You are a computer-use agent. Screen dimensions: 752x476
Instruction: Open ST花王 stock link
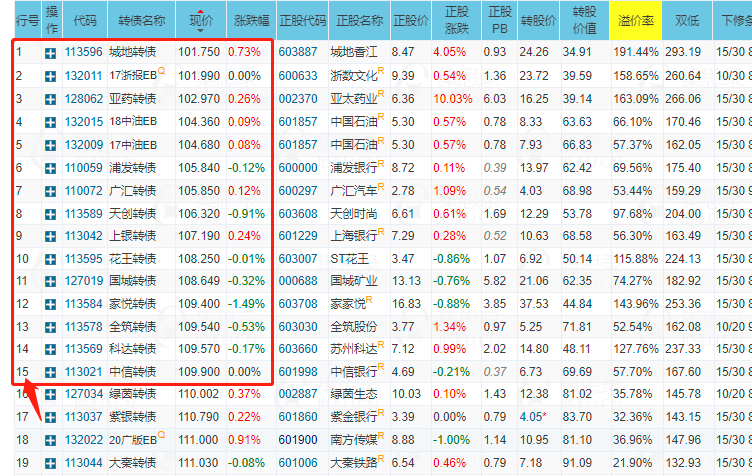click(x=350, y=259)
